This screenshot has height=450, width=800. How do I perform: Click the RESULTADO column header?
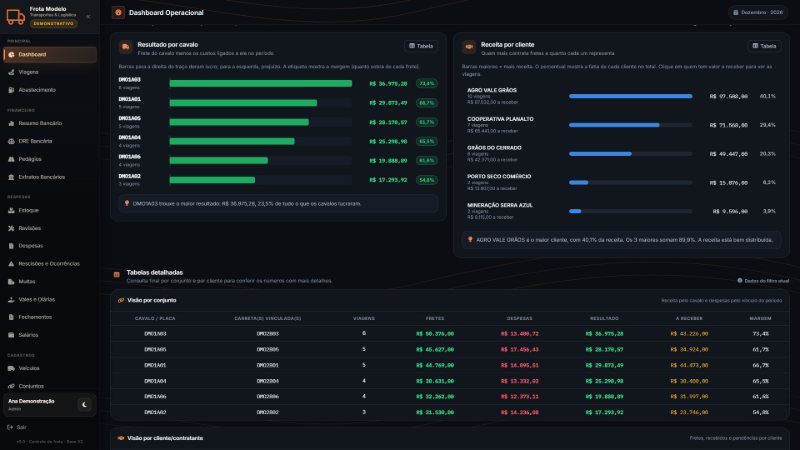point(605,318)
